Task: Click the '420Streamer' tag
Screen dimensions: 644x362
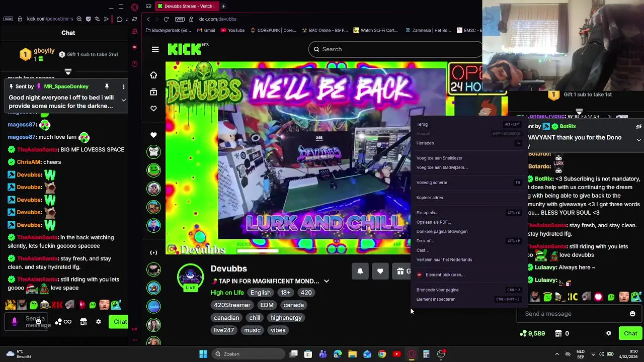Action: tap(232, 305)
